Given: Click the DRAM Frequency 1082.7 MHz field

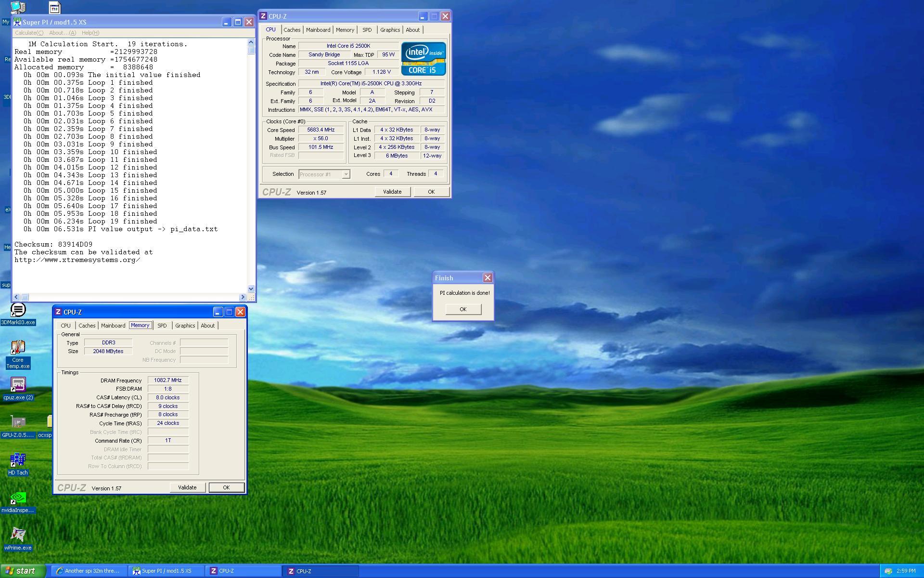Looking at the screenshot, I should [168, 381].
